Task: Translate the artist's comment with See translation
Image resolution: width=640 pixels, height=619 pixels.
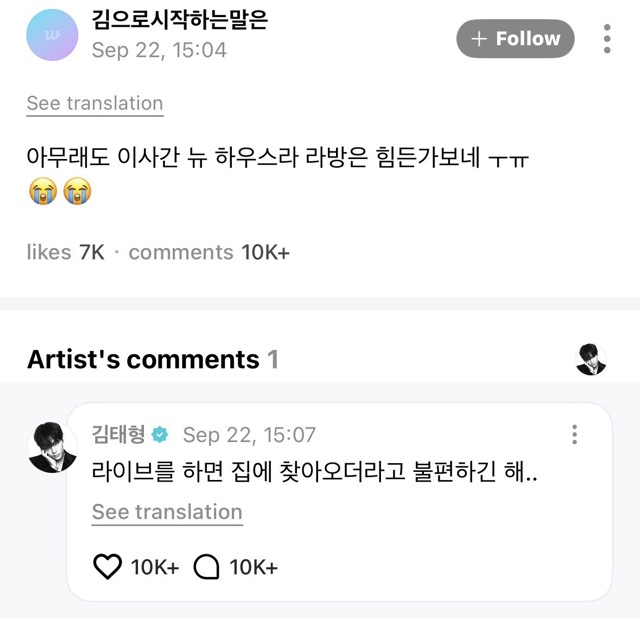Action: 167,512
